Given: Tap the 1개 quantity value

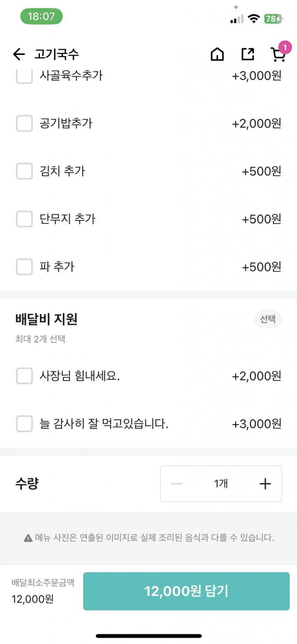Looking at the screenshot, I should pos(221,484).
